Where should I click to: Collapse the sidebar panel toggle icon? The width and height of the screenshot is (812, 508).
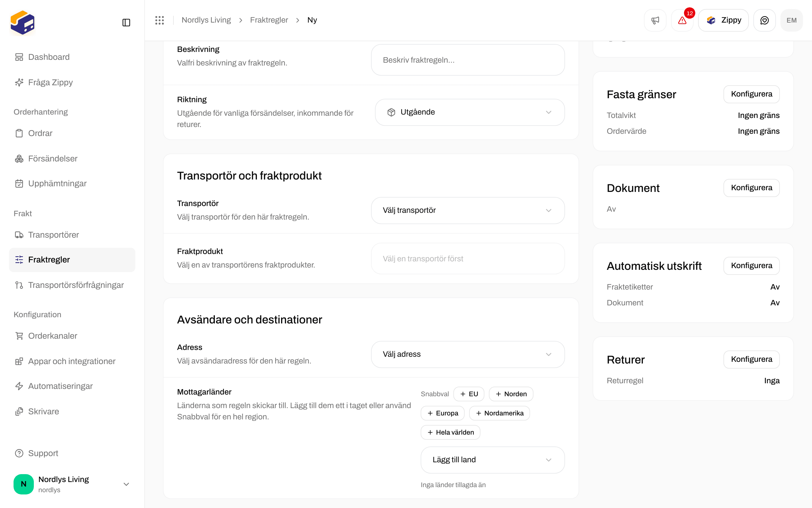(x=126, y=23)
